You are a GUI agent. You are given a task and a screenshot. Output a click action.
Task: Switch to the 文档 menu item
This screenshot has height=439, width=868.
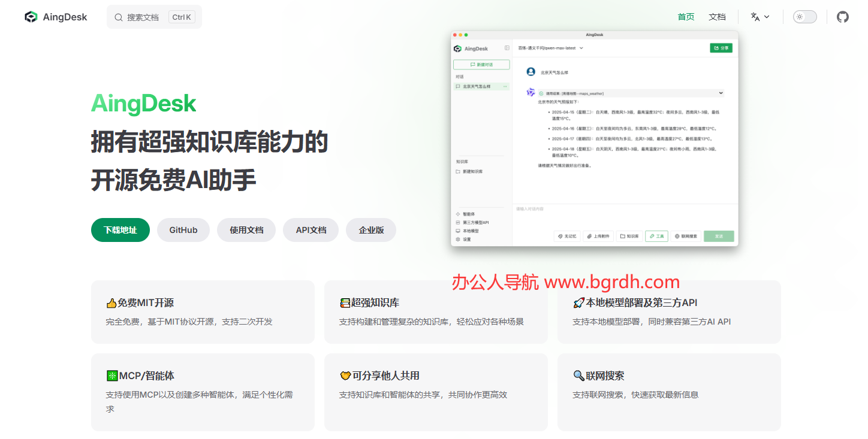coord(717,16)
